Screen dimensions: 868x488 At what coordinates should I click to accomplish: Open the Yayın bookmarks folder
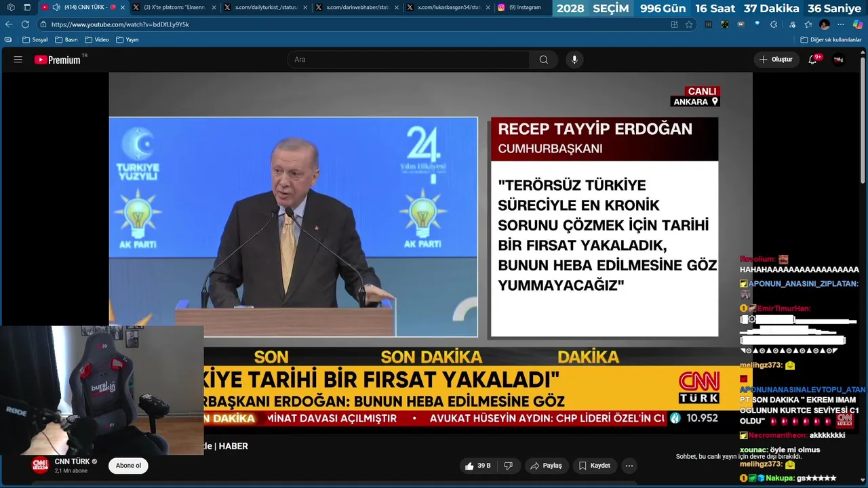(127, 40)
